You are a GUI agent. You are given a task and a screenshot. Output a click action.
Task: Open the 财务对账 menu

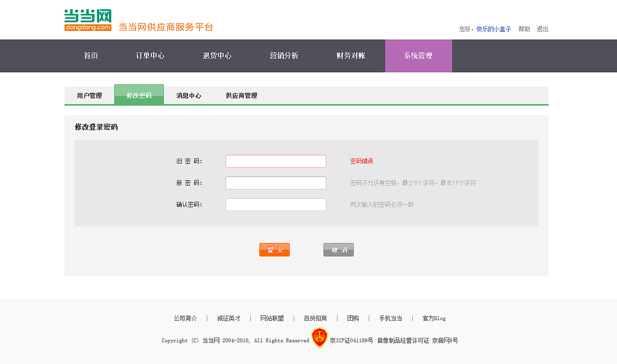(x=351, y=55)
